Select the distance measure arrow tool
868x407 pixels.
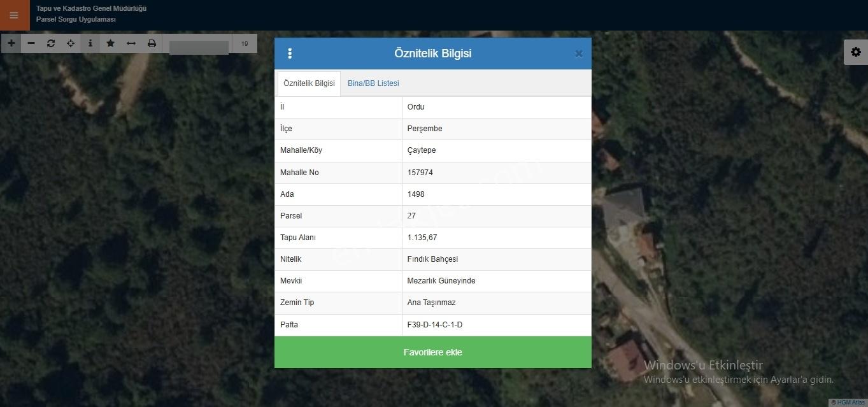(x=131, y=43)
